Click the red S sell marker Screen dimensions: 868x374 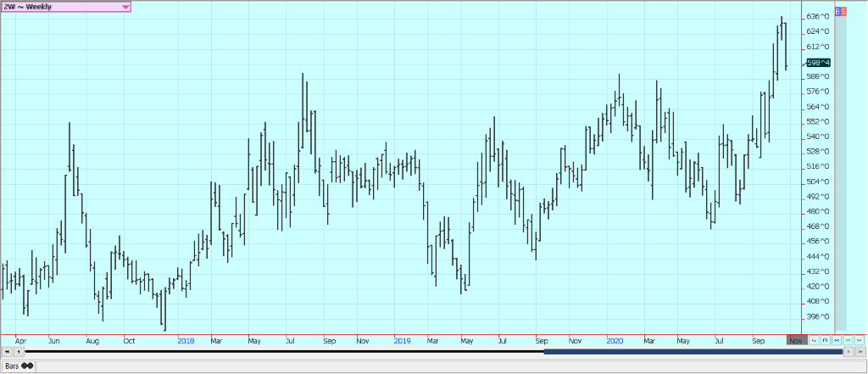tap(843, 11)
